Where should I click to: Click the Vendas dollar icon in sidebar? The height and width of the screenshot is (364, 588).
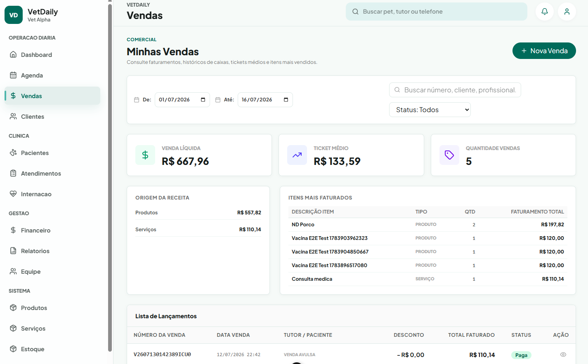click(13, 96)
